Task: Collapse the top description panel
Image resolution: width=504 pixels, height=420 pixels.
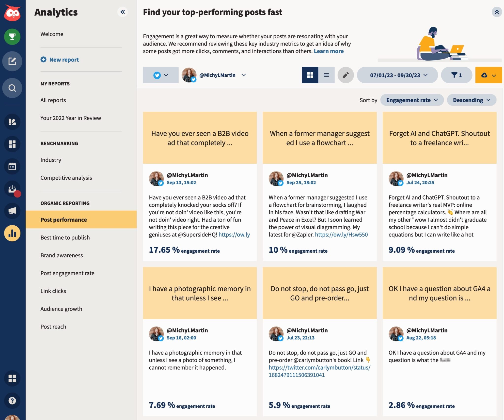Action: [497, 12]
